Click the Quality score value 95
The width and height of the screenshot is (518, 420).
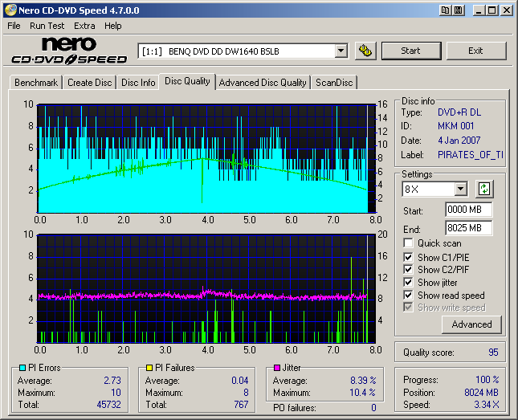(493, 353)
